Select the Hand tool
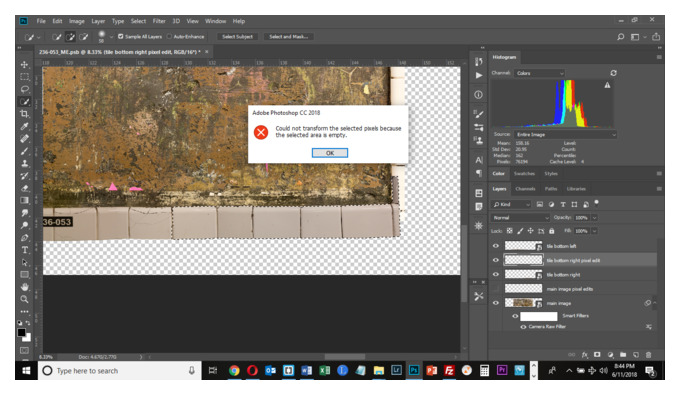Viewport: 680px width, 395px height. click(25, 287)
